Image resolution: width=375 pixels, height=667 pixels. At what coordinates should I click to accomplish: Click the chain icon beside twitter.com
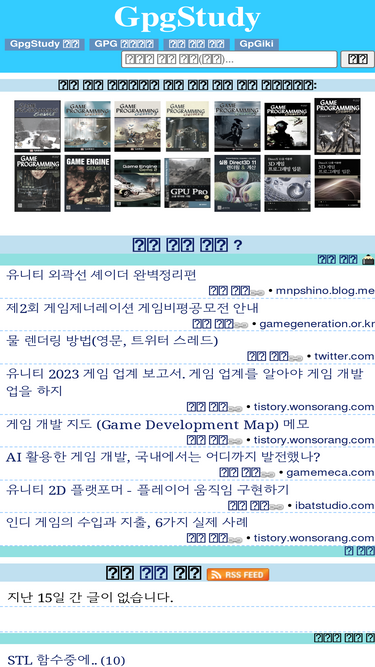click(x=296, y=358)
